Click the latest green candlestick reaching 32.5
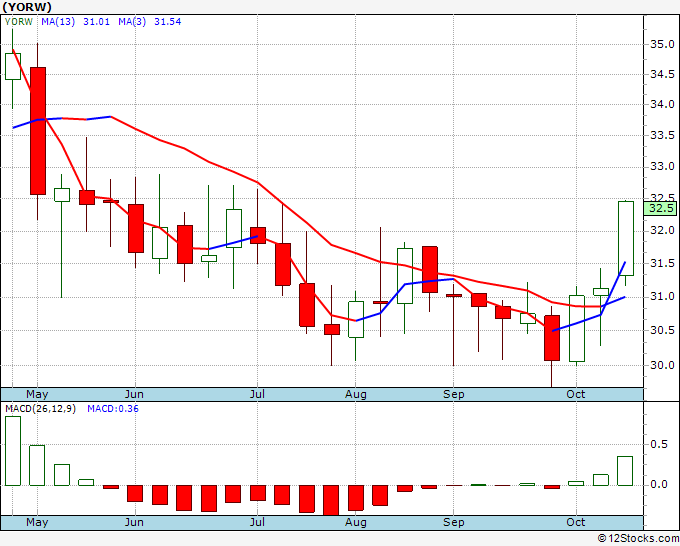This screenshot has height=546, width=680. [625, 238]
